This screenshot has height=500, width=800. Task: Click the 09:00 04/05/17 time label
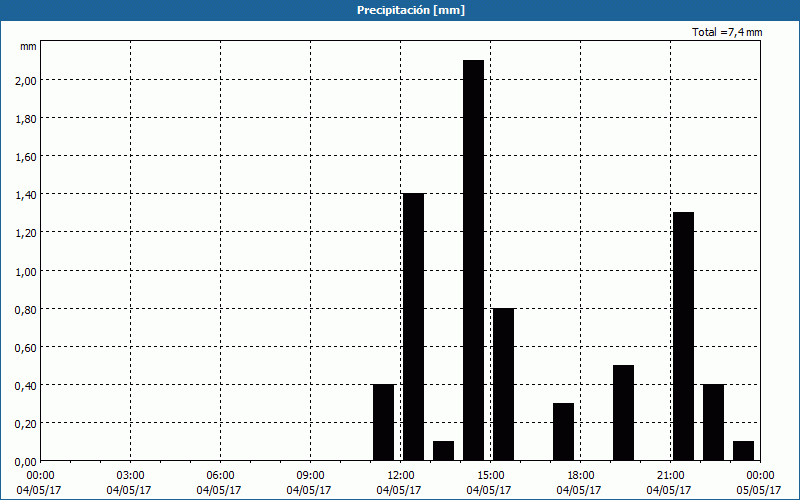click(309, 483)
